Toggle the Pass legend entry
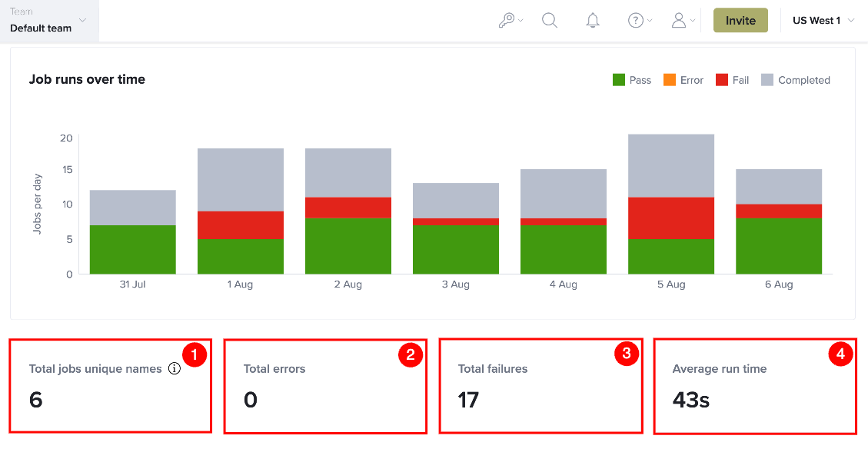 point(632,80)
